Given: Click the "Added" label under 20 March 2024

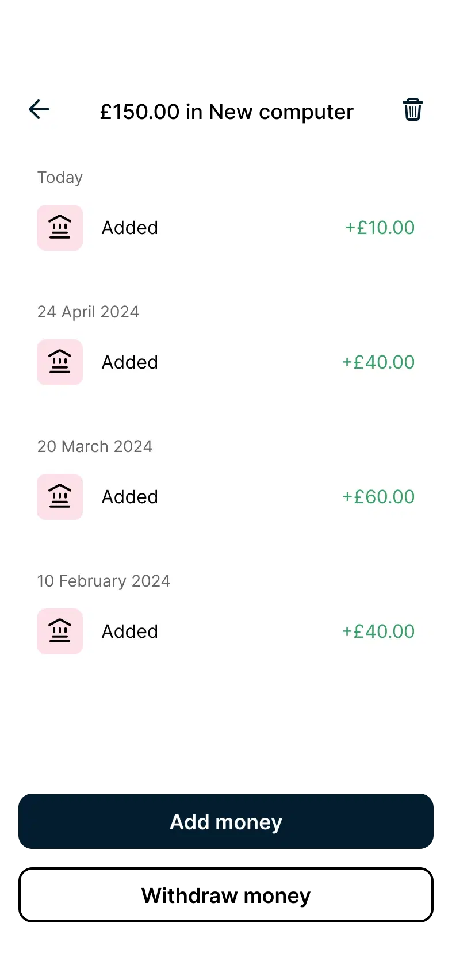Looking at the screenshot, I should [x=130, y=497].
